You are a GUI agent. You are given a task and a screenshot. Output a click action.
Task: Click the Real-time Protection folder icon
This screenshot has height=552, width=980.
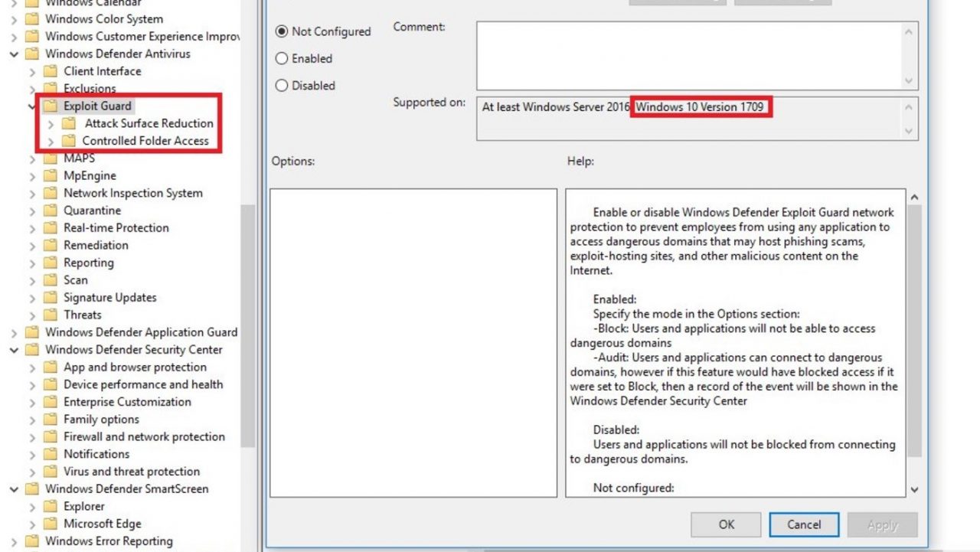pos(50,228)
